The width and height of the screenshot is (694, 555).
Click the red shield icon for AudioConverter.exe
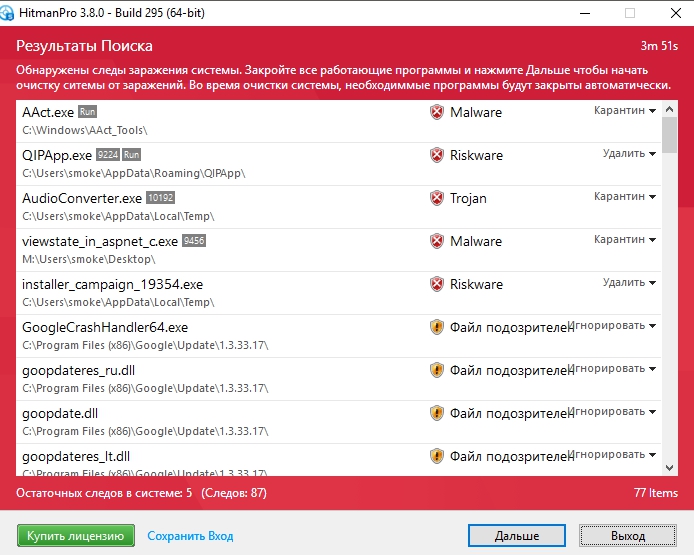tap(436, 198)
